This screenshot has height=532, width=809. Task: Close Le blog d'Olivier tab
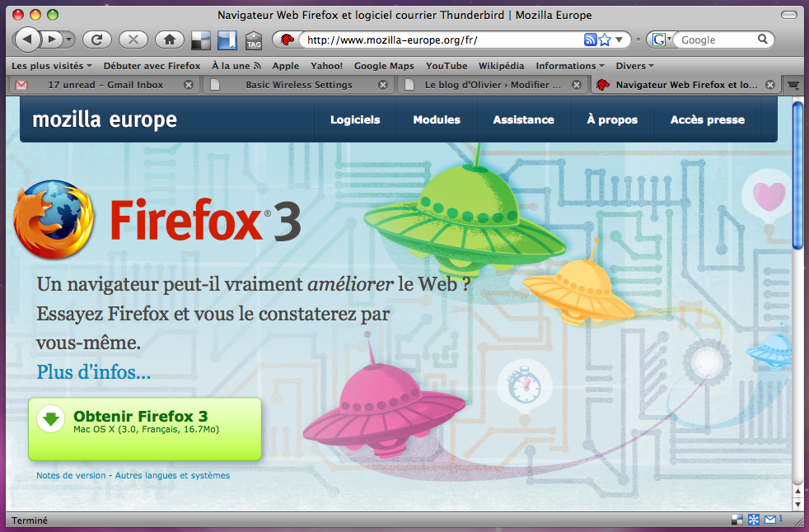tap(577, 85)
